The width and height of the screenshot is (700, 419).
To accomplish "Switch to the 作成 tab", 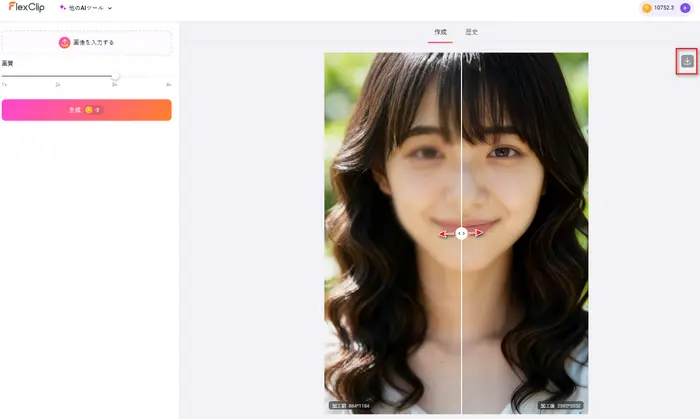I will click(440, 32).
